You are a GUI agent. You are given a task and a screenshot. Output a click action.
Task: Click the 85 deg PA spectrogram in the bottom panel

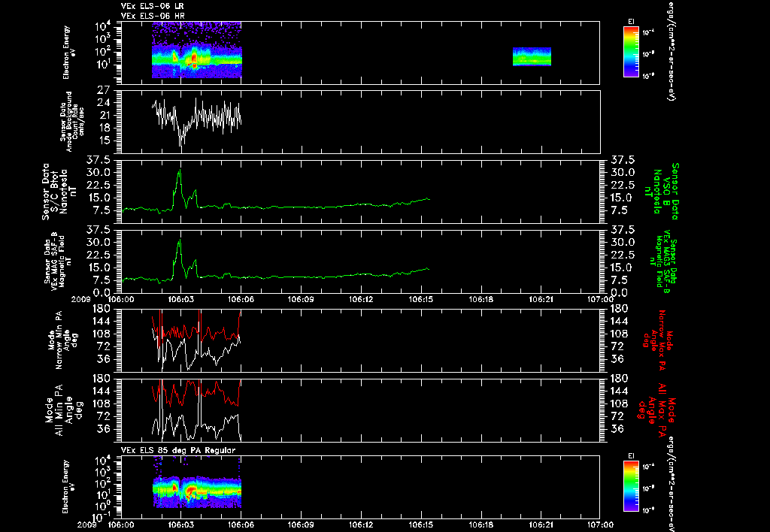pyautogui.click(x=196, y=486)
